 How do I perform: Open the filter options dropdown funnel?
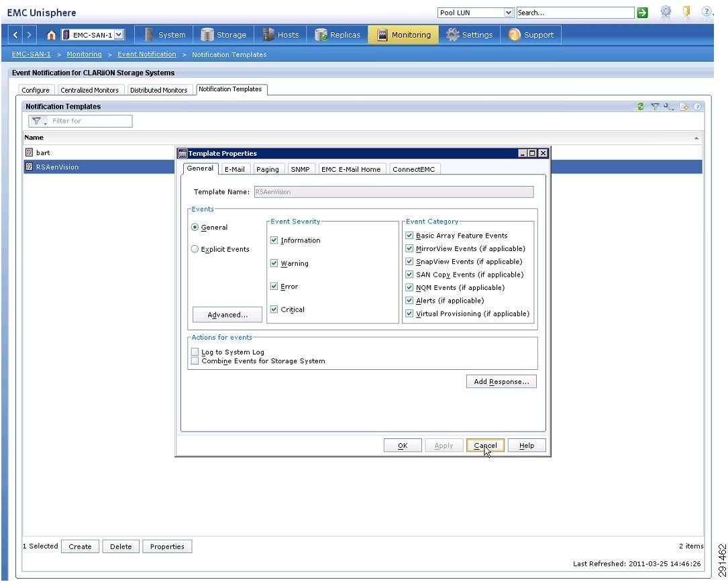(38, 122)
